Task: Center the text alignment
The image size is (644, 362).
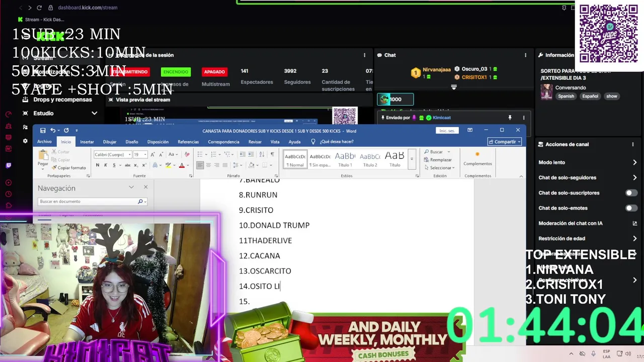Action: tap(208, 165)
